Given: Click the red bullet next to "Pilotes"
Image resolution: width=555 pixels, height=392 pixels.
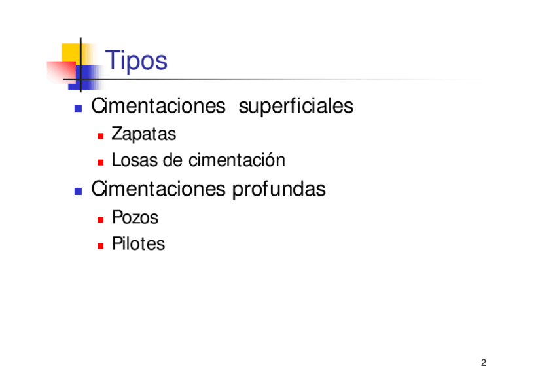Looking at the screenshot, I should pos(101,246).
